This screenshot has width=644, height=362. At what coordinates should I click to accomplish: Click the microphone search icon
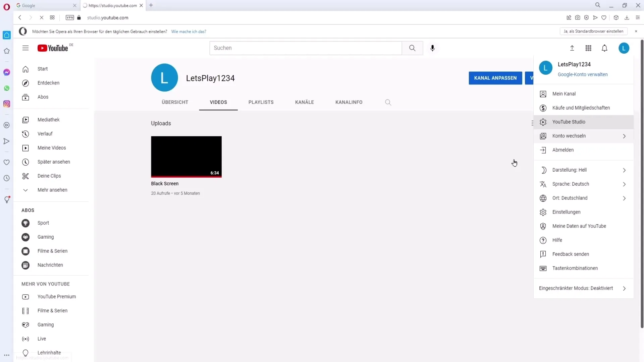pos(433,48)
